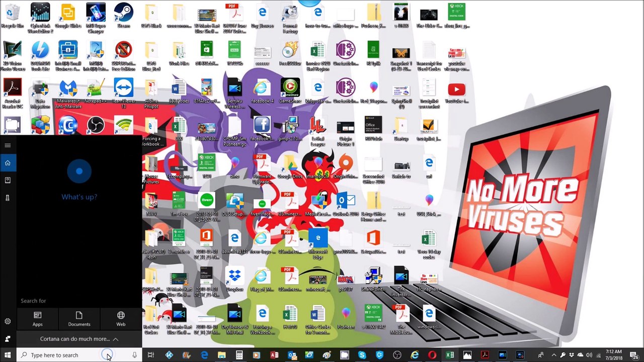Select the Google Drive desktop icon
The image size is (644, 362).
coord(290,167)
